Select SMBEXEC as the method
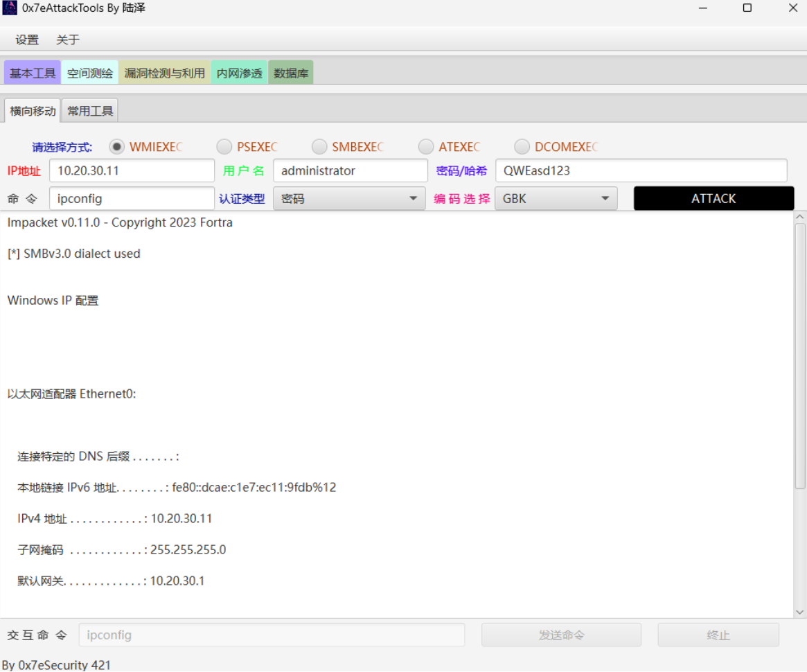This screenshot has height=672, width=807. tap(319, 147)
